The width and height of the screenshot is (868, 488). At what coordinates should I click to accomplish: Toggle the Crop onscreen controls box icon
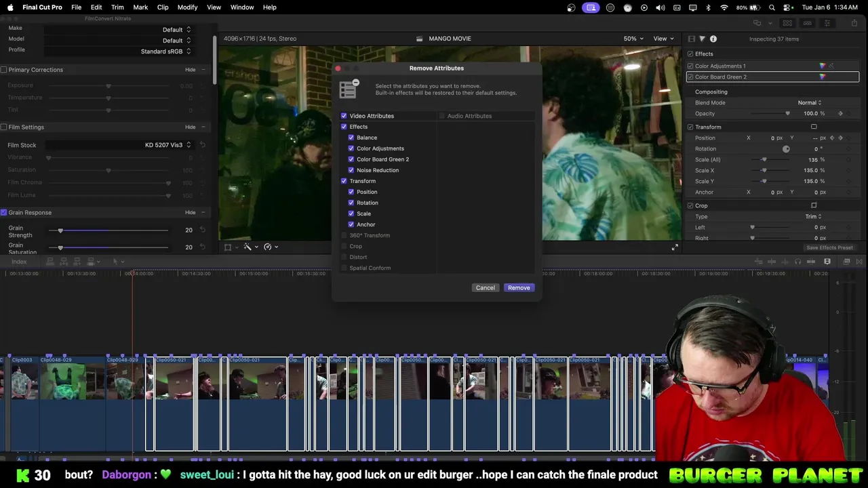814,205
